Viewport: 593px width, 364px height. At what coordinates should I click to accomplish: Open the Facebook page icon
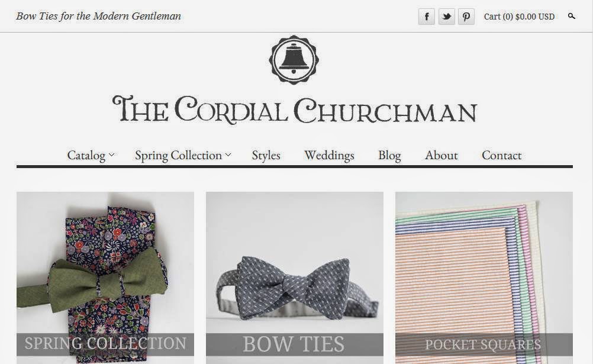point(427,17)
